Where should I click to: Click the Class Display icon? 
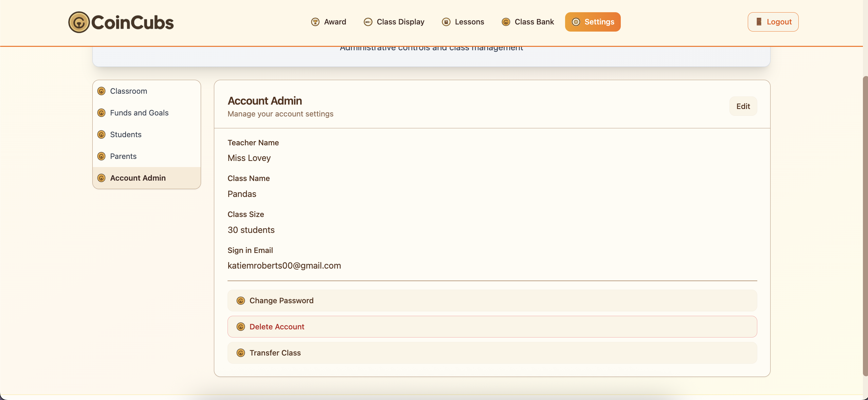click(x=368, y=22)
